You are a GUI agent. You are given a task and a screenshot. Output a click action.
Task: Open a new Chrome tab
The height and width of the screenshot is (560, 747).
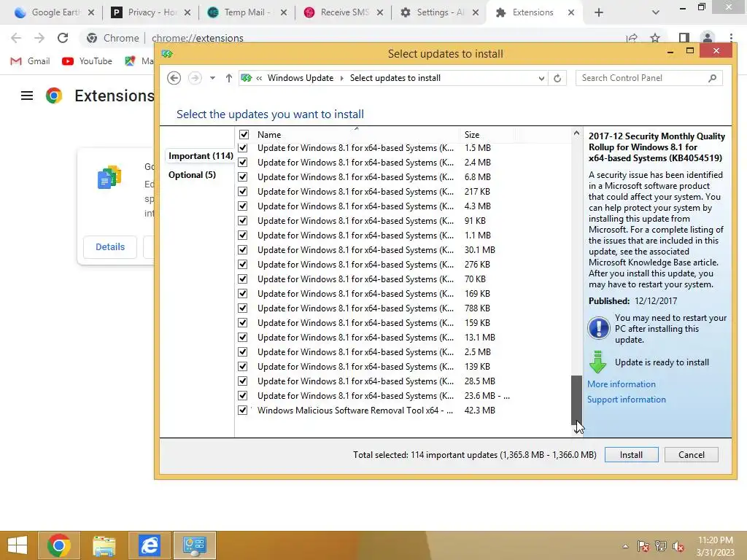point(599,12)
